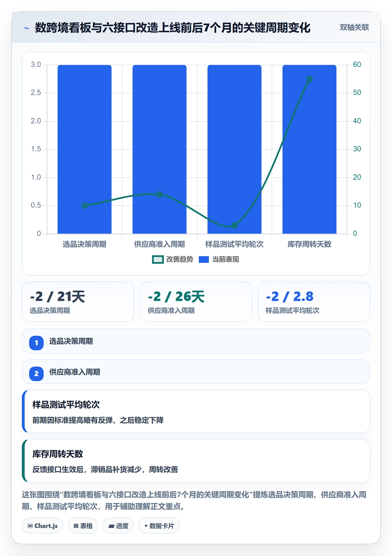The width and height of the screenshot is (392, 556).
Task: Click the 样品测试平均轮次 x-axis label
Action: tap(235, 244)
